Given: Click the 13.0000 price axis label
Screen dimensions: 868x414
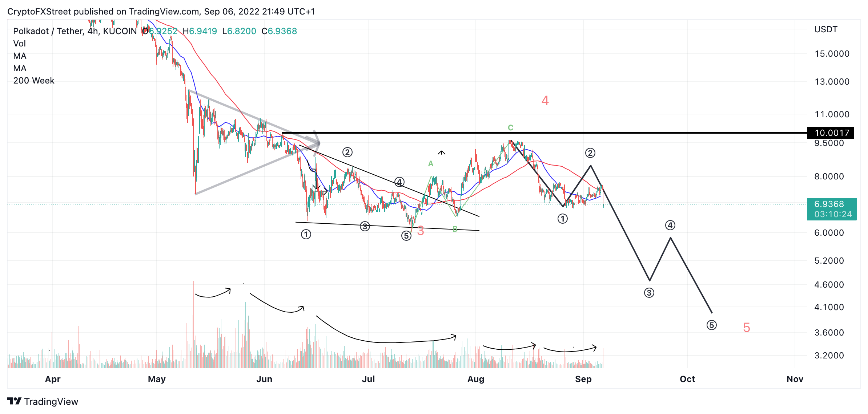Looking at the screenshot, I should pos(832,82).
